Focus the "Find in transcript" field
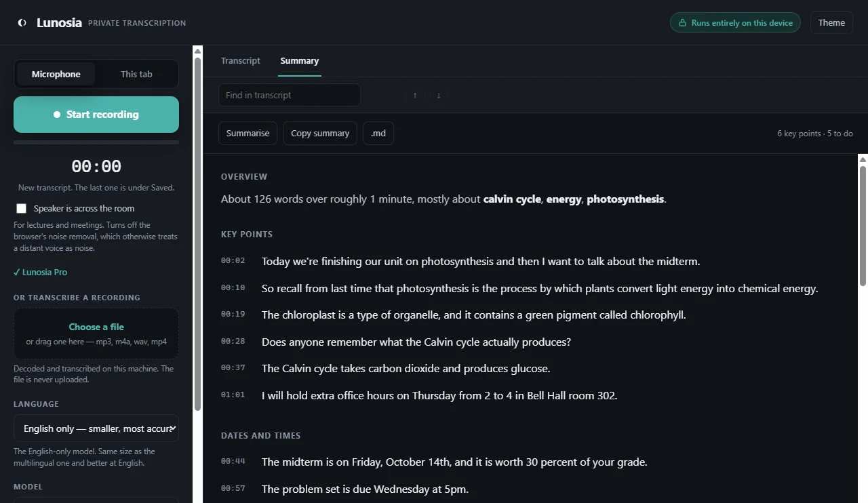 coord(289,95)
